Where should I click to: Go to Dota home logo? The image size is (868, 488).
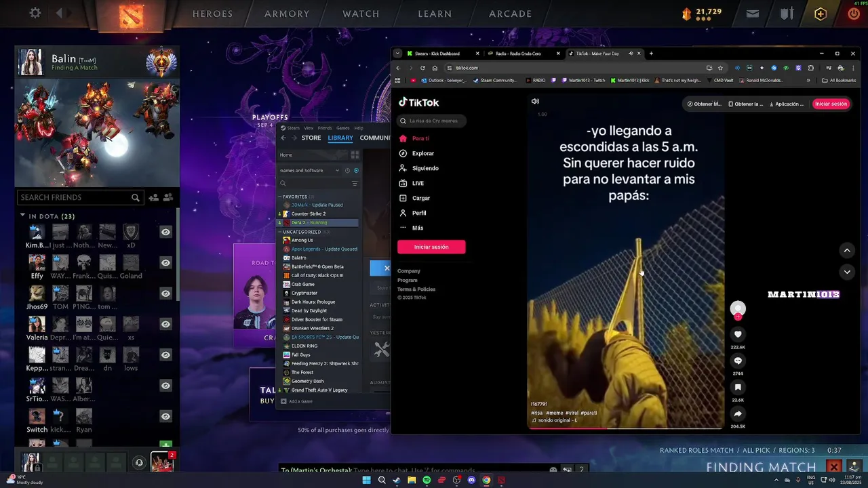click(x=131, y=16)
